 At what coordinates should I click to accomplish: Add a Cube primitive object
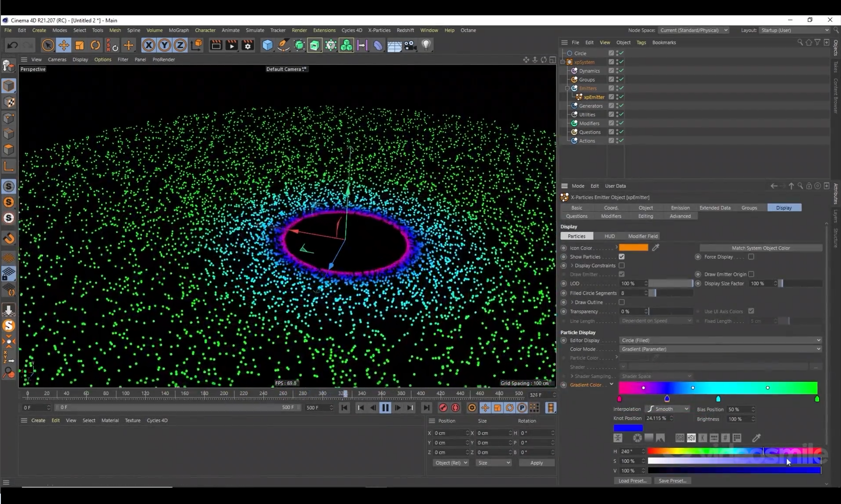(267, 45)
